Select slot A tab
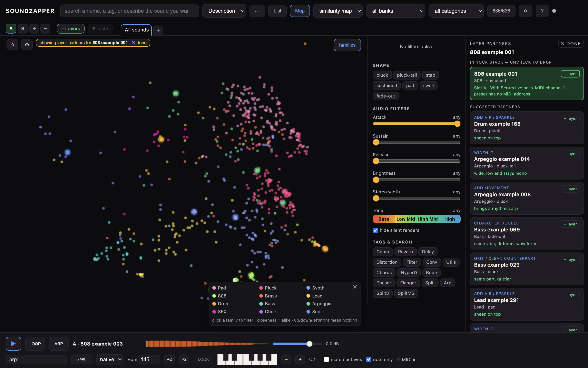The image size is (588, 368). click(11, 28)
